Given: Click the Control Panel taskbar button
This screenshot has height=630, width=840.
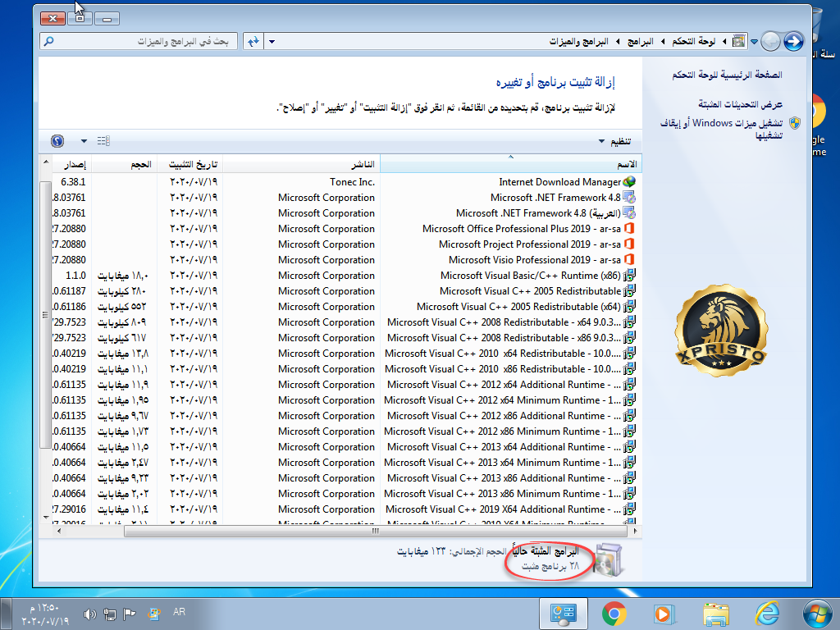Looking at the screenshot, I should coord(563,614).
